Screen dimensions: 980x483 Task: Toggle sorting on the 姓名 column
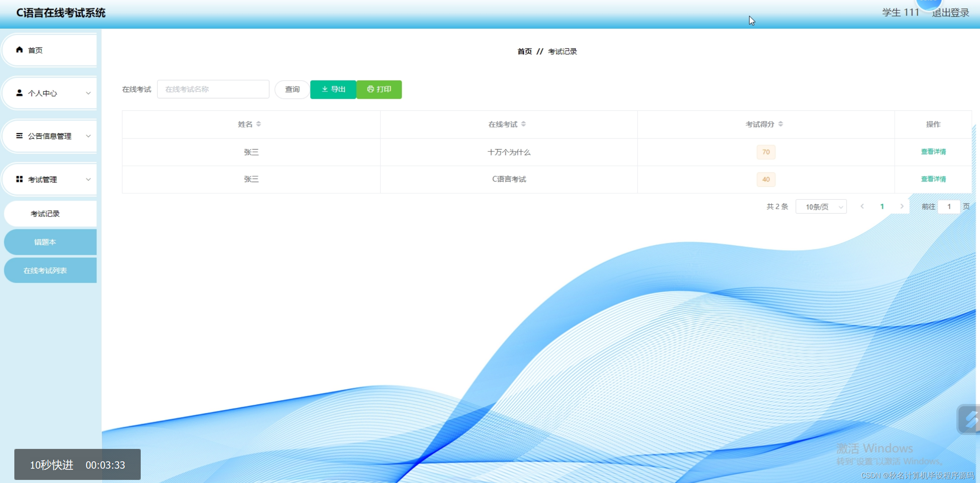tap(259, 124)
